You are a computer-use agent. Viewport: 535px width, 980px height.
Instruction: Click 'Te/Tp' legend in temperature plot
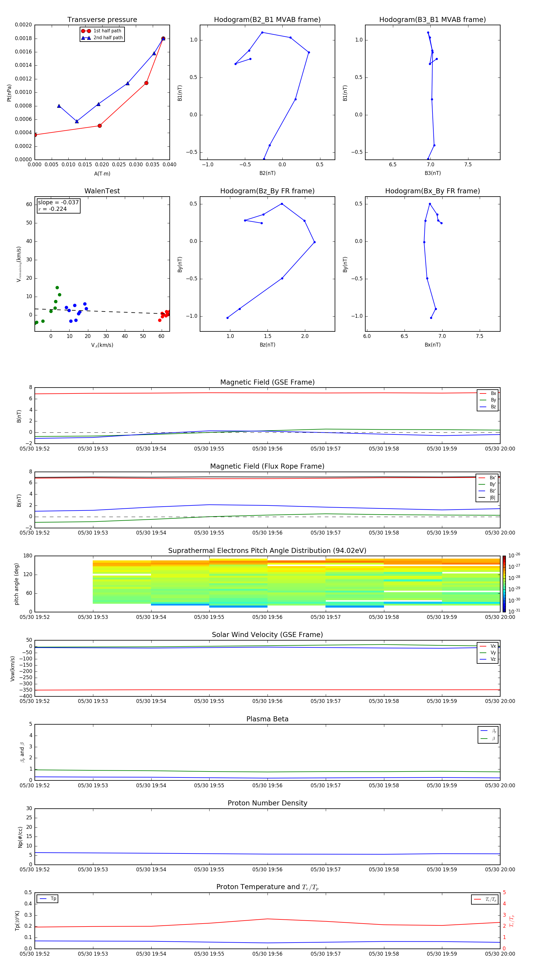point(485,899)
